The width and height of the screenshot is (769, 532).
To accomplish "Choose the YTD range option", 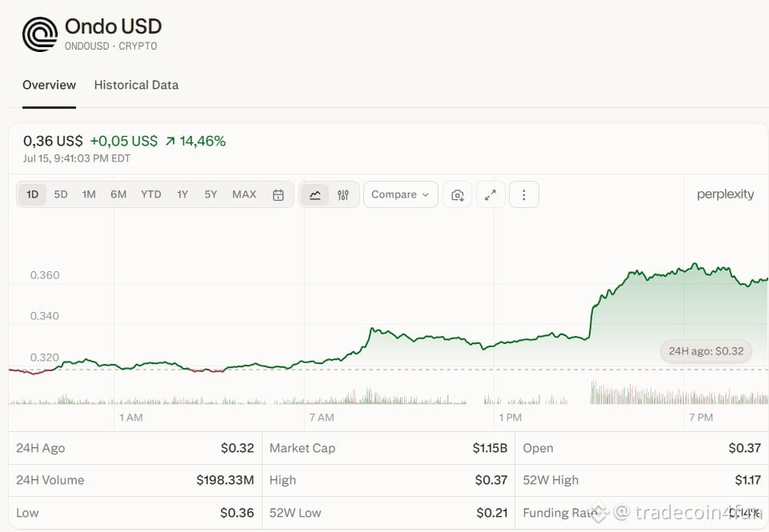I will point(151,194).
